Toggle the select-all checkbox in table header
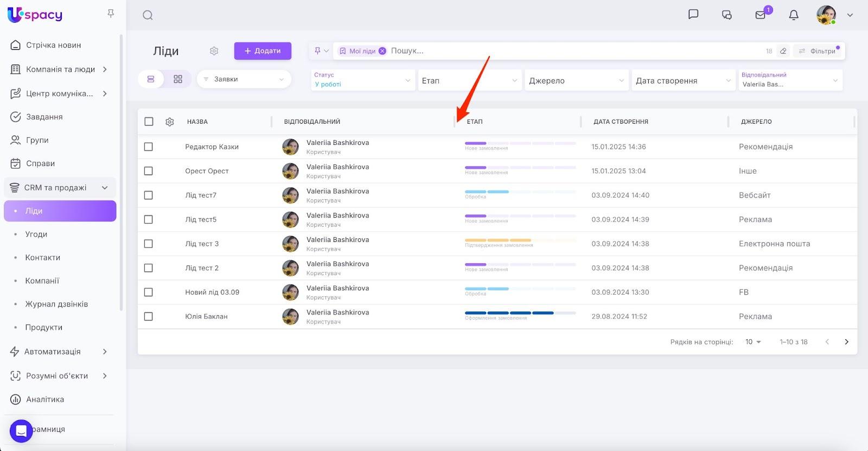Viewport: 868px width, 451px height. point(149,122)
